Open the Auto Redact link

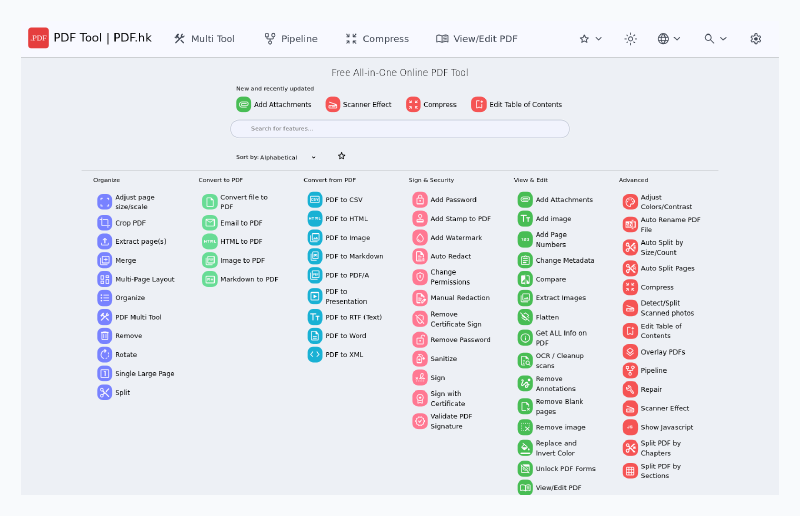point(442,256)
